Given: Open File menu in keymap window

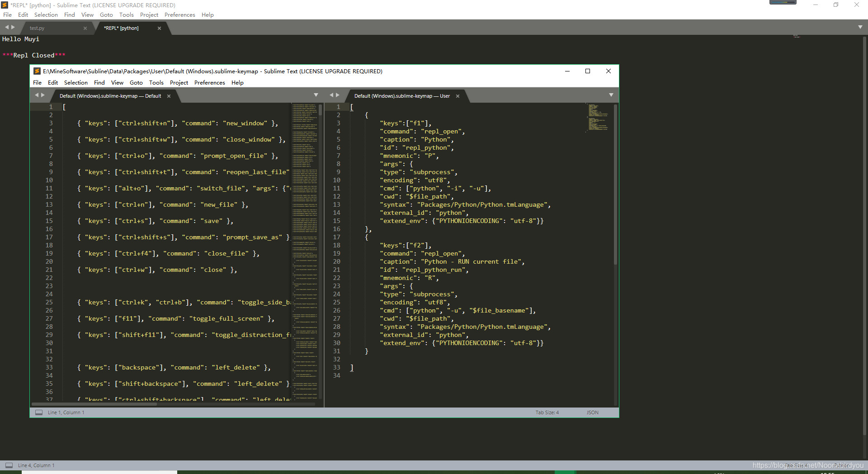Looking at the screenshot, I should coord(37,83).
